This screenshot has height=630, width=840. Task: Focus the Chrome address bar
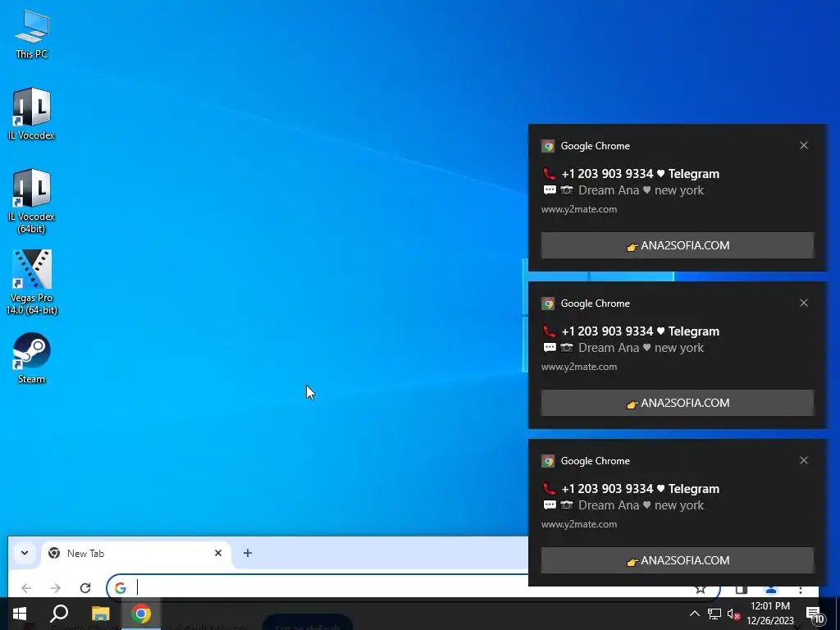pos(413,587)
